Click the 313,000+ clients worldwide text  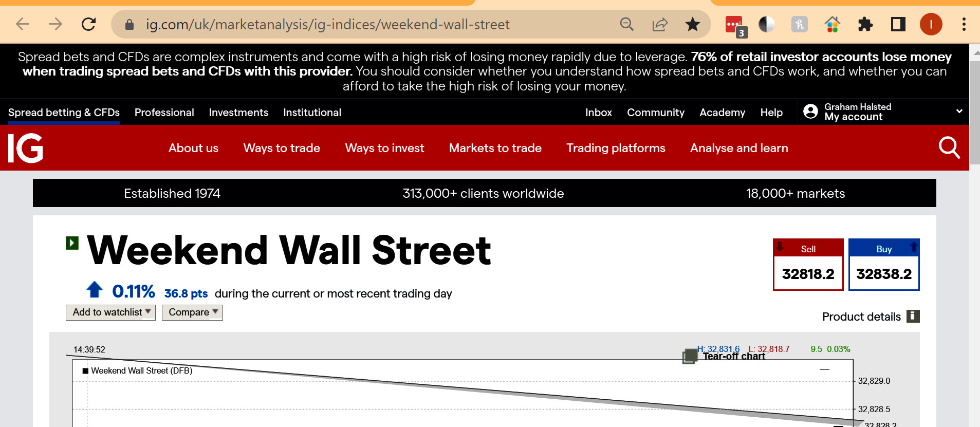[483, 193]
